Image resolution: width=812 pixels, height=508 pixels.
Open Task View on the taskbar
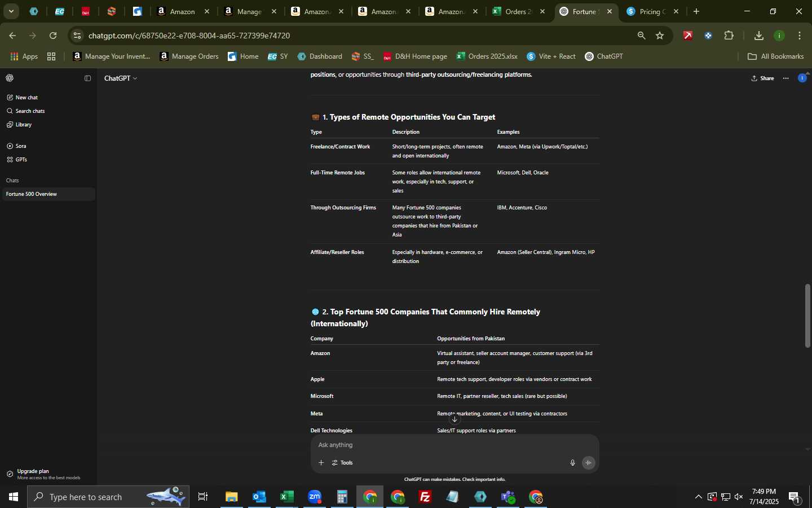pyautogui.click(x=203, y=497)
